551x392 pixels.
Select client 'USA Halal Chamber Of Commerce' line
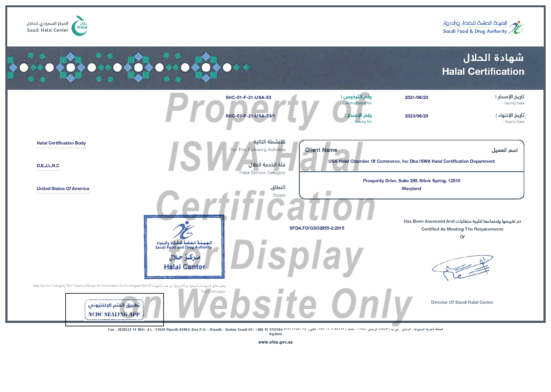click(x=412, y=161)
